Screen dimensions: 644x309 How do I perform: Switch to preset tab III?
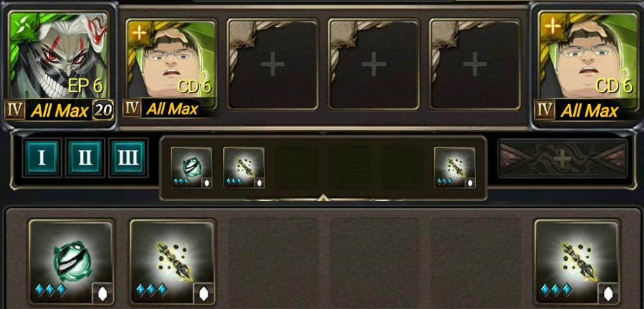(x=128, y=158)
